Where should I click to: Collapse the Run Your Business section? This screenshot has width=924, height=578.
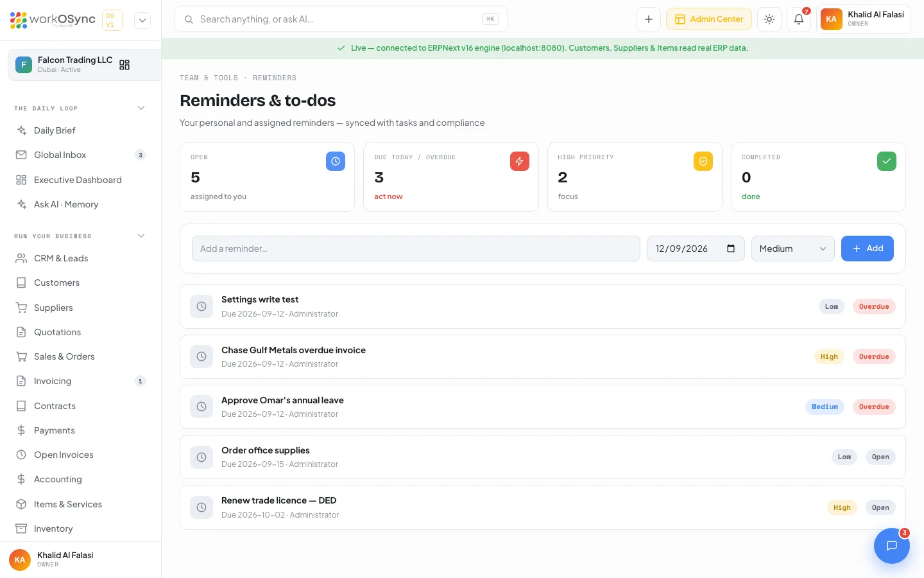pos(141,236)
